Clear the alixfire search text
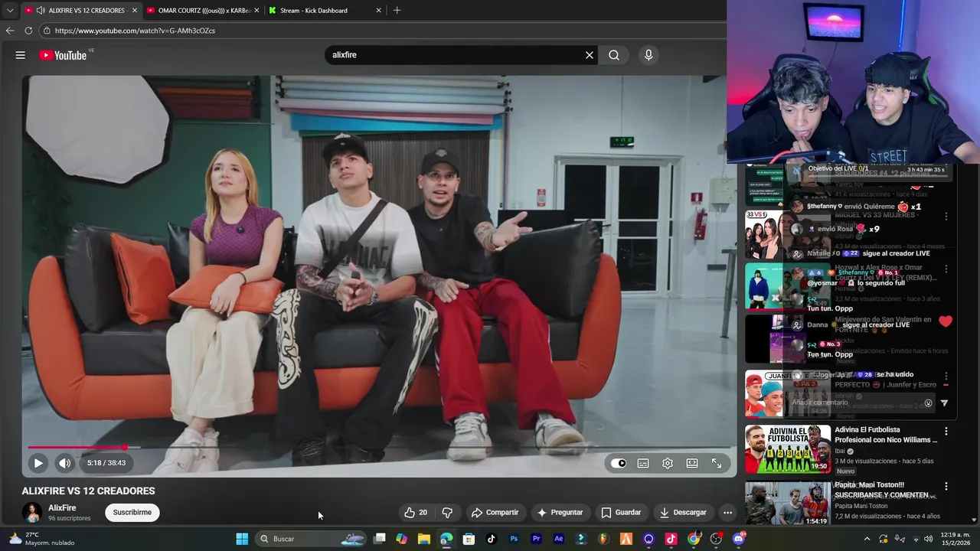This screenshot has height=551, width=980. point(590,55)
